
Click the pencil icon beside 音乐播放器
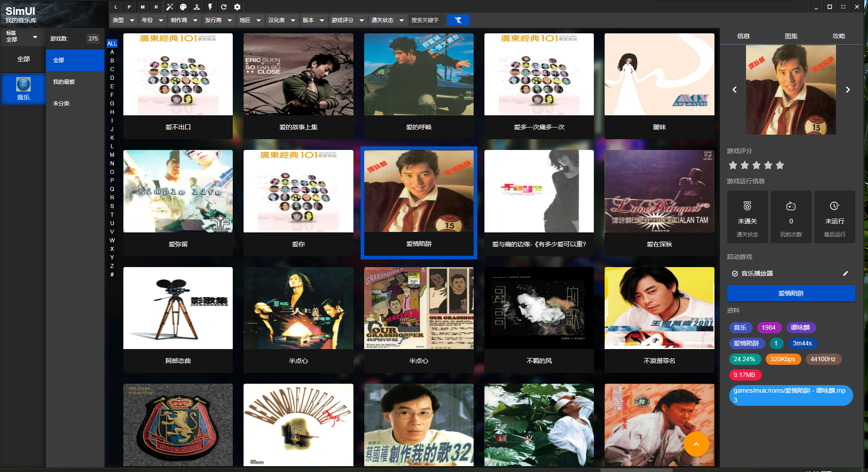tap(845, 273)
